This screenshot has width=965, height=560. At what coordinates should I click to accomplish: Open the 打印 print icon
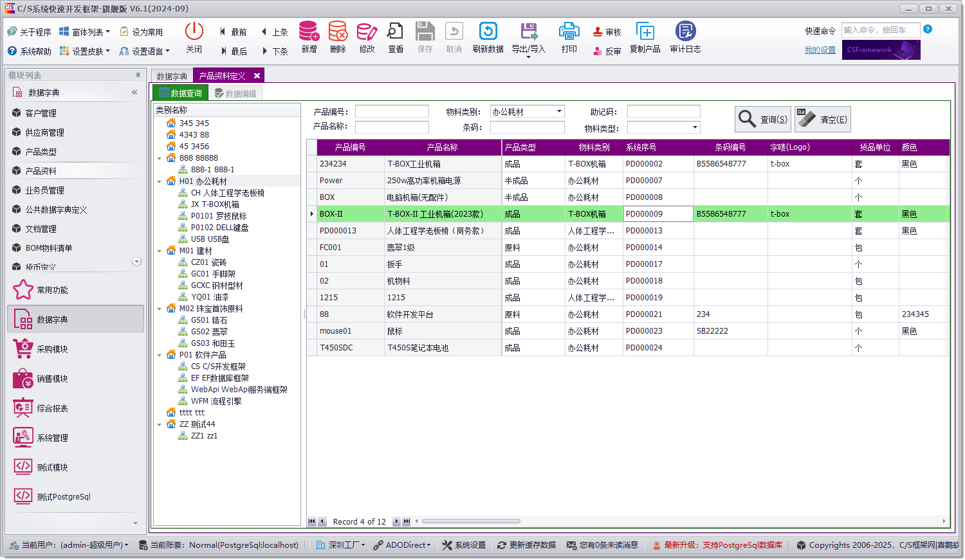569,37
